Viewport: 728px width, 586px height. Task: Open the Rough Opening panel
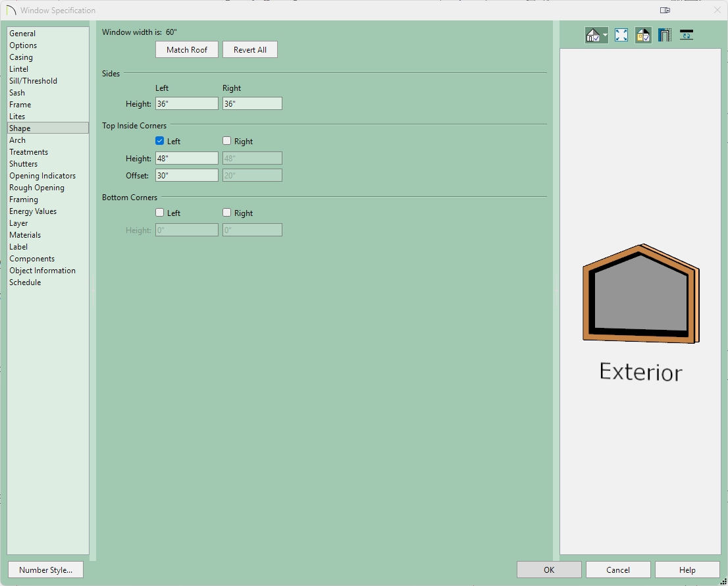(37, 188)
